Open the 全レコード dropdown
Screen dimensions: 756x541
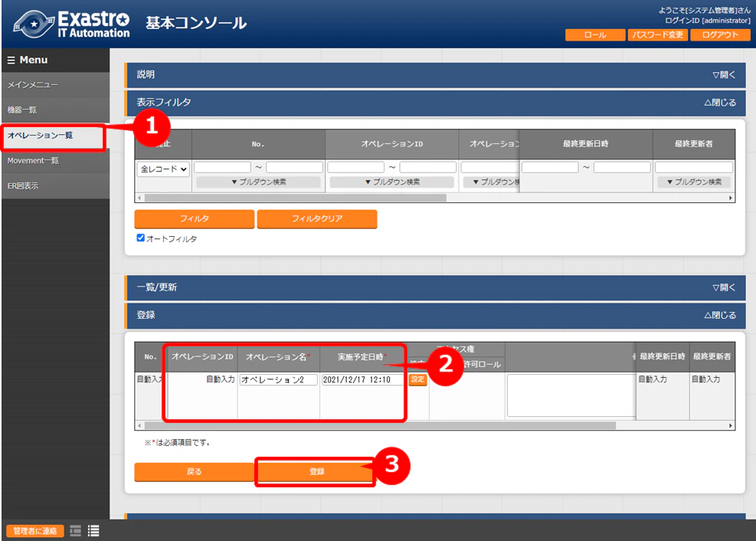(x=163, y=169)
